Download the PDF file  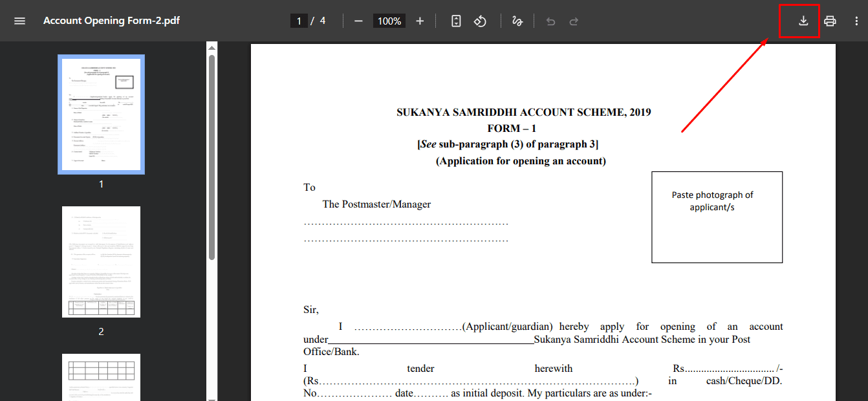coord(803,21)
